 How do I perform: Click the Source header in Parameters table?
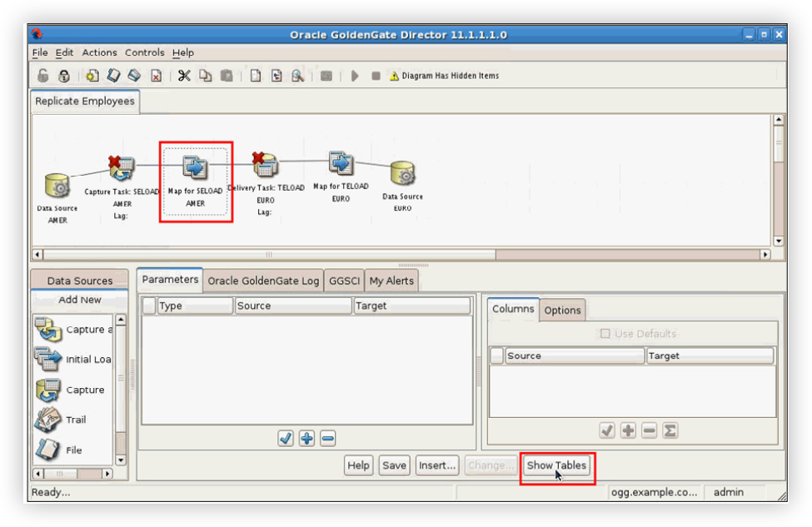click(x=293, y=306)
